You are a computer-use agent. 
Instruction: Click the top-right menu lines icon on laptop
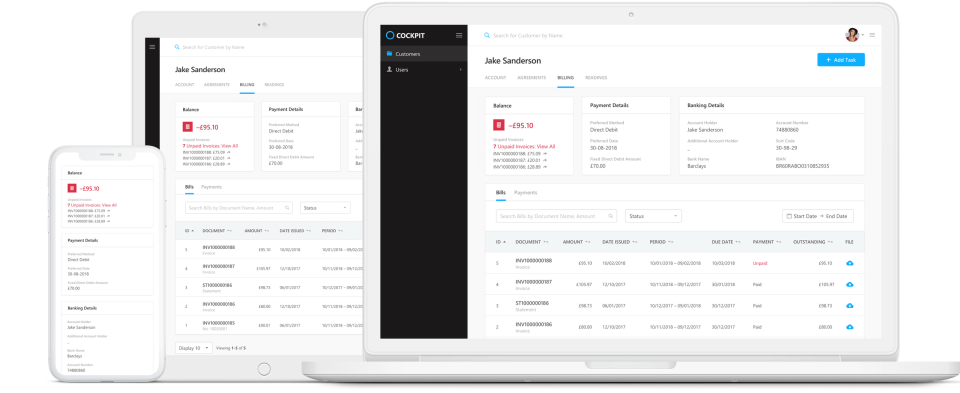pos(872,35)
